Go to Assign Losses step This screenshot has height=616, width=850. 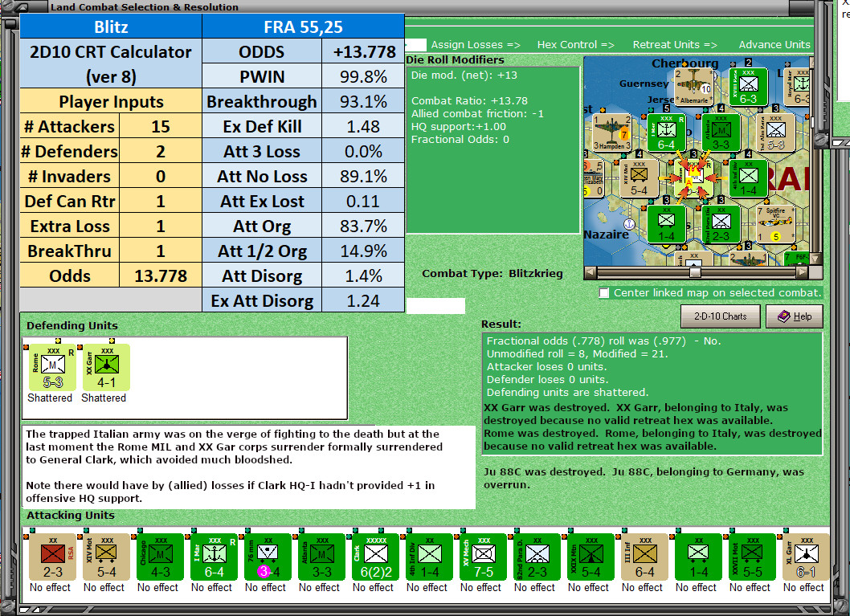pyautogui.click(x=476, y=44)
